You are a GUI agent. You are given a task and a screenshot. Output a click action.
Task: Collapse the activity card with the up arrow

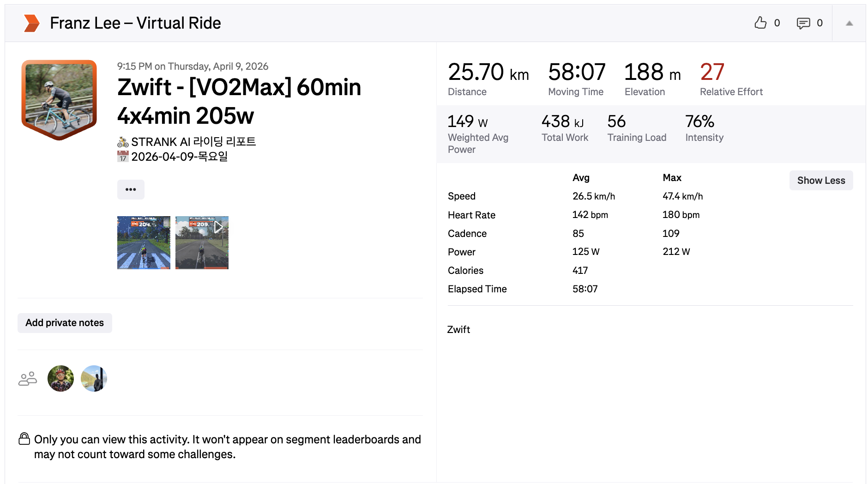(x=849, y=23)
